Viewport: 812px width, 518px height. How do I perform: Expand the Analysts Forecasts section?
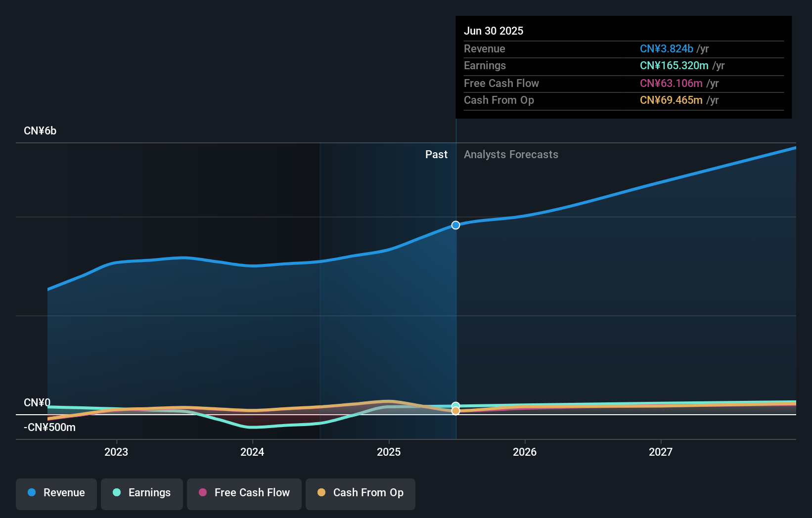coord(511,154)
